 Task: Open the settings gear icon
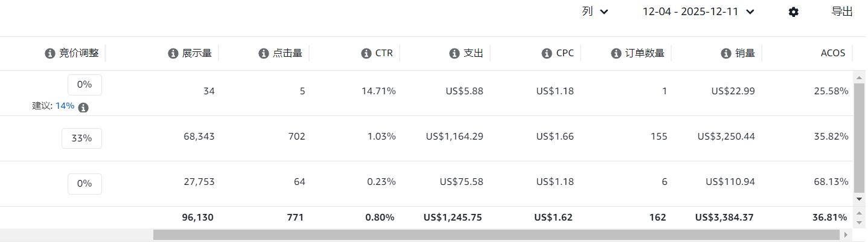tap(794, 12)
